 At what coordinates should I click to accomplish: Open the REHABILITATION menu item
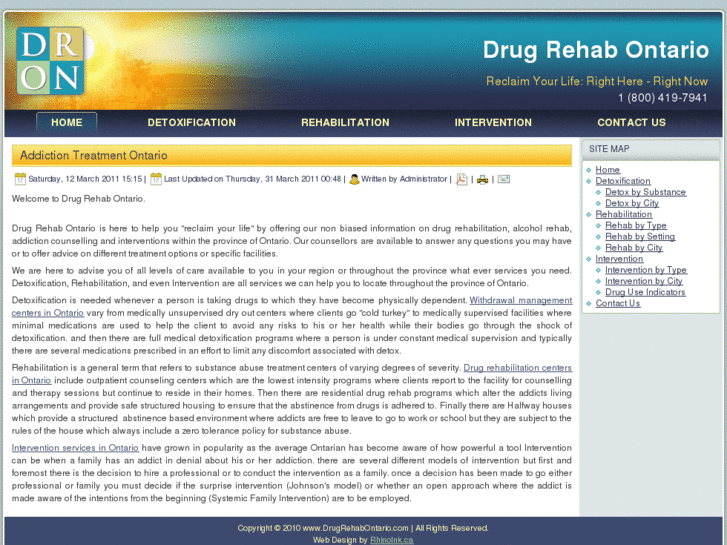(x=345, y=122)
